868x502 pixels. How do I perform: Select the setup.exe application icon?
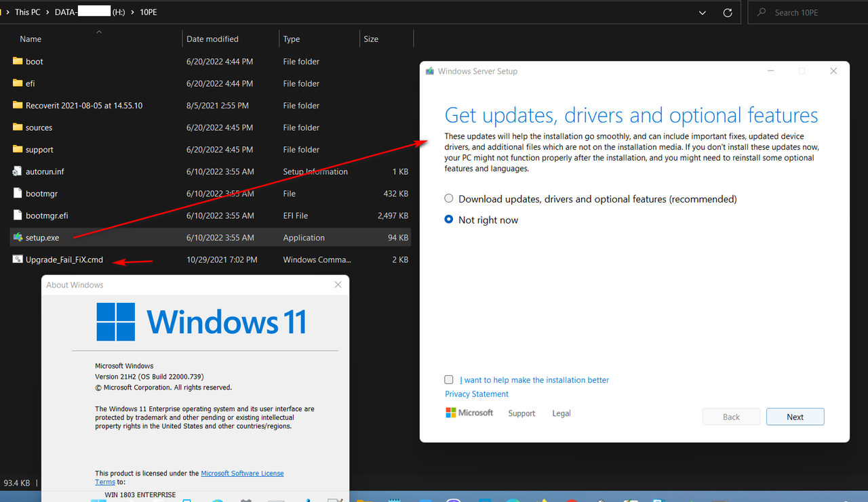[18, 238]
